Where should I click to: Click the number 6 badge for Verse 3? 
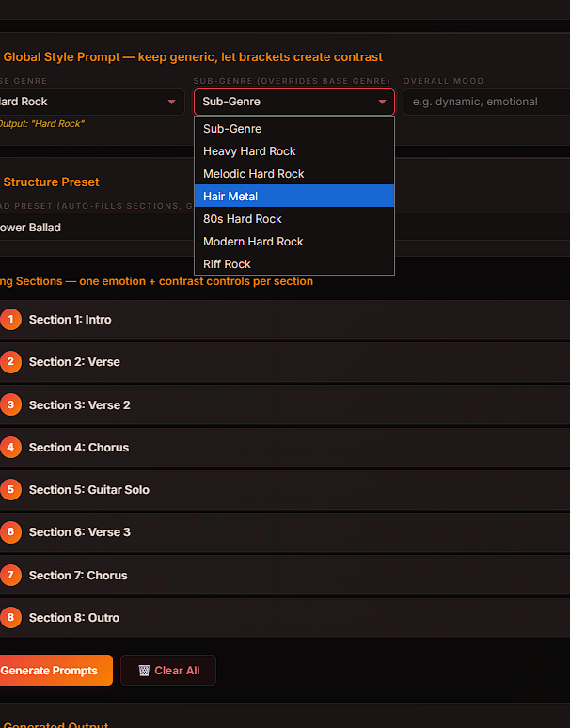[10, 532]
